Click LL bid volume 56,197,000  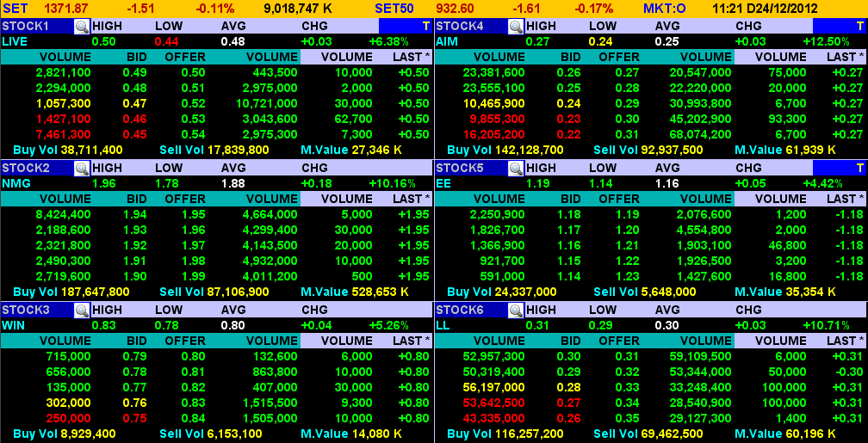tap(493, 388)
